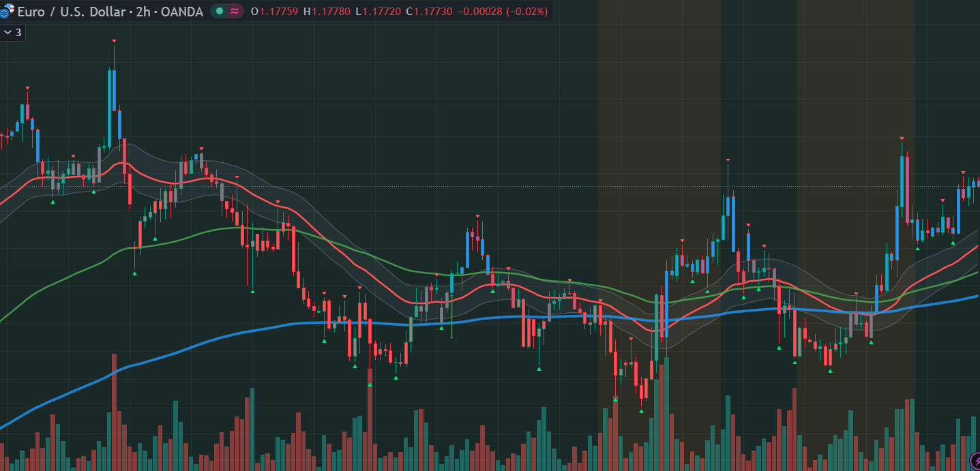Click the purple lightning bolt icon
The height and width of the screenshot is (471, 980).
tap(975, 461)
